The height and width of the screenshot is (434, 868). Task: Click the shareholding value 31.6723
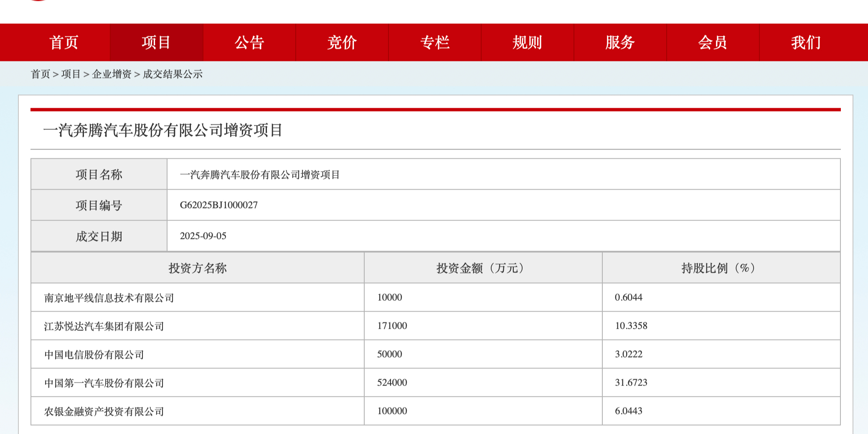[631, 383]
